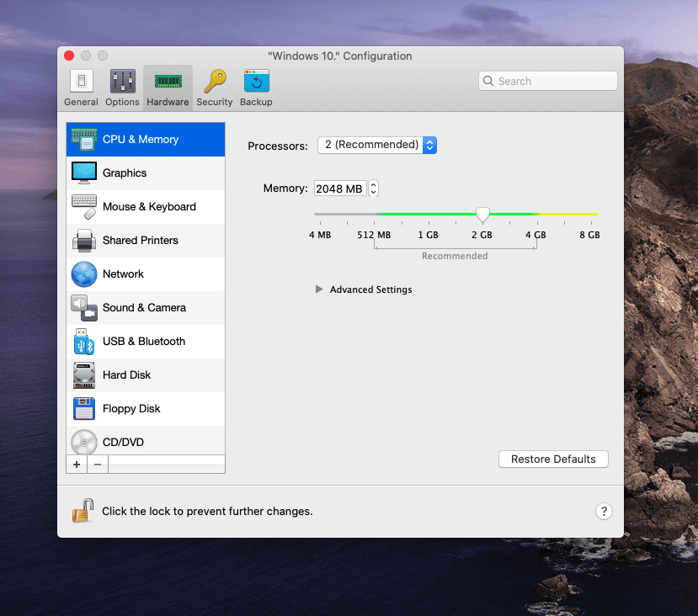Viewport: 698px width, 616px height.
Task: Click the memory size stepper arrows
Action: (374, 189)
